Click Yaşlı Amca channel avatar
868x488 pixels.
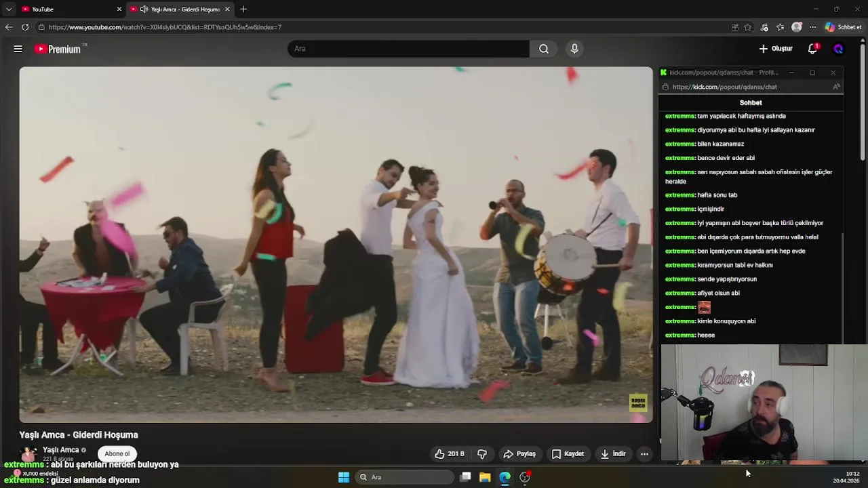point(28,453)
